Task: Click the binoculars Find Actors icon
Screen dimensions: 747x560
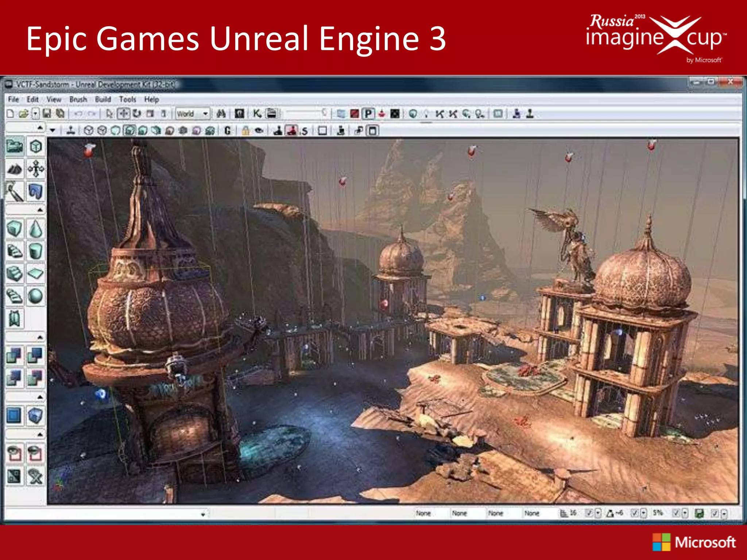Action: (221, 114)
